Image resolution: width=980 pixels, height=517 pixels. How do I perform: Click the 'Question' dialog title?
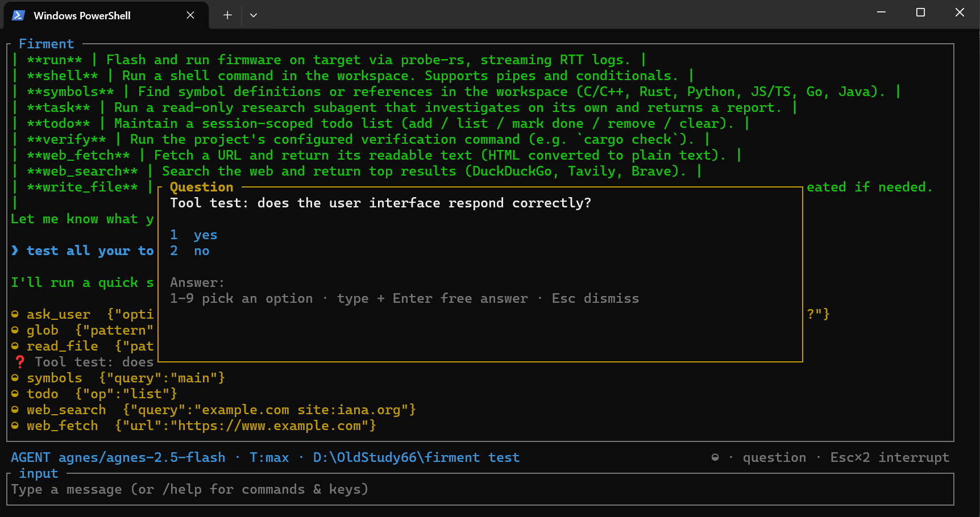click(202, 187)
